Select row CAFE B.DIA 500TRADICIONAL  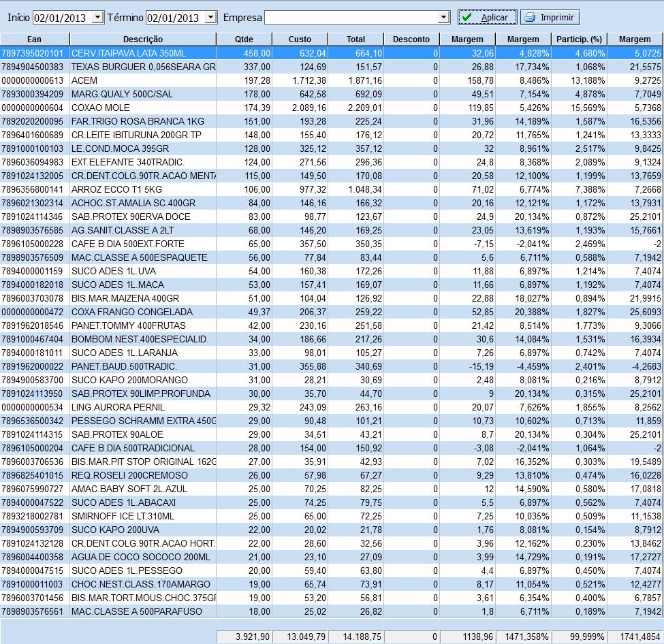[x=331, y=448]
